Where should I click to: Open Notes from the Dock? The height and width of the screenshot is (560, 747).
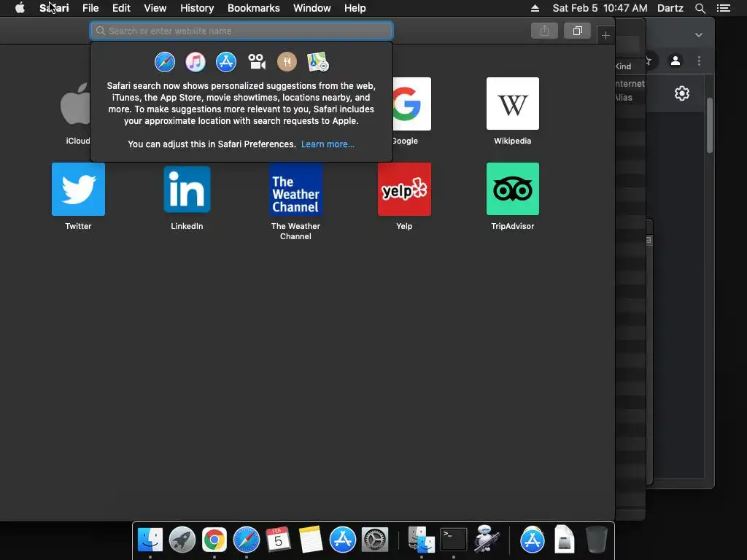311,540
